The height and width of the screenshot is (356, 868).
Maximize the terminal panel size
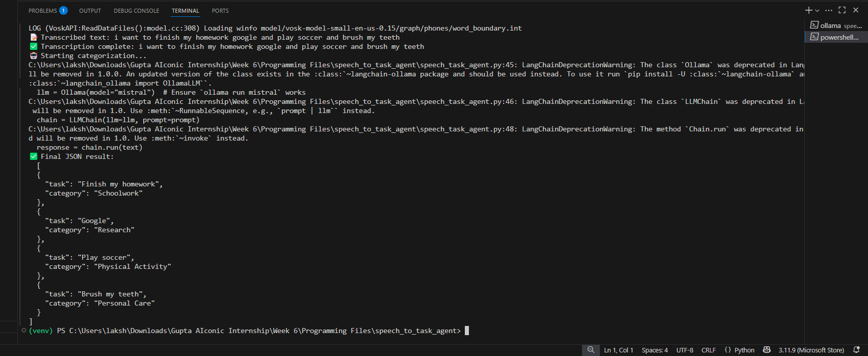842,10
